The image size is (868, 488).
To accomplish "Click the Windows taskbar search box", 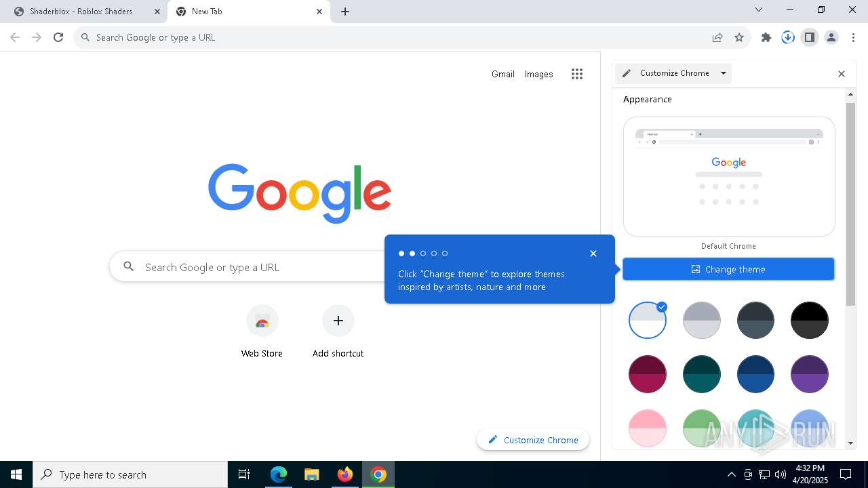I will [130, 474].
